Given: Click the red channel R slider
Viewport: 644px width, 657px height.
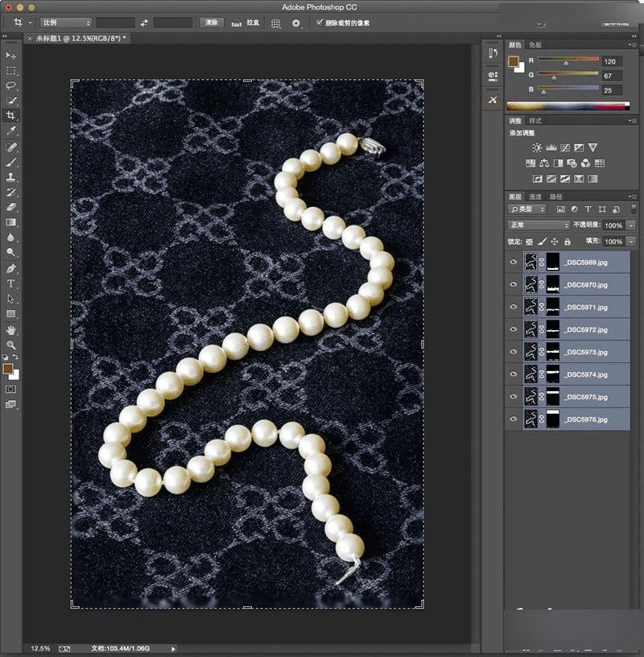Looking at the screenshot, I should 568,61.
